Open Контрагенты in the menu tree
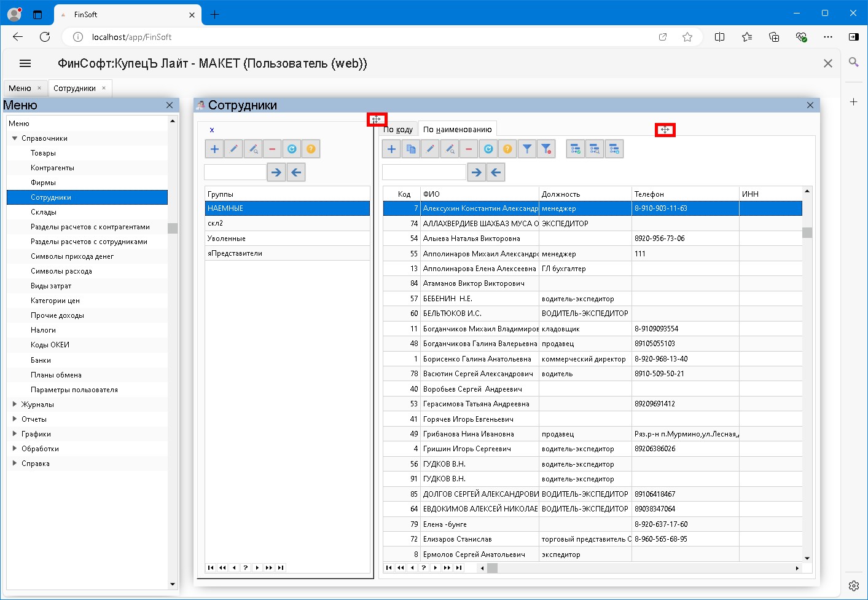 pos(52,168)
